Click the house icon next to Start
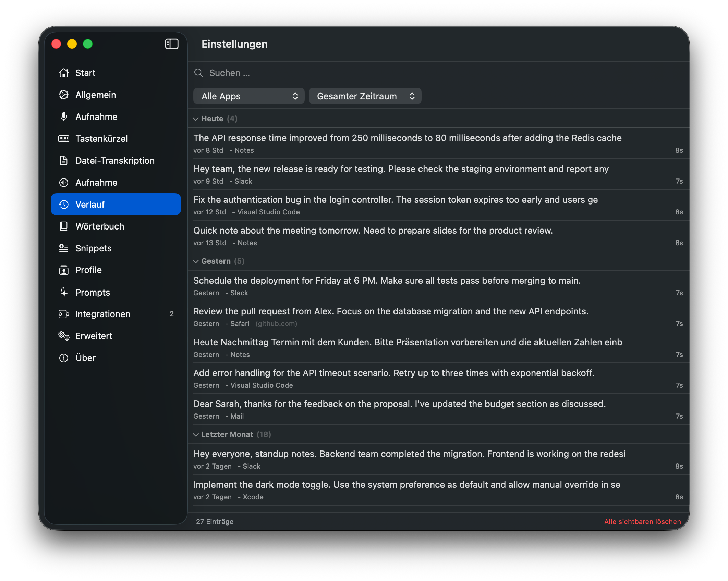 tap(64, 73)
